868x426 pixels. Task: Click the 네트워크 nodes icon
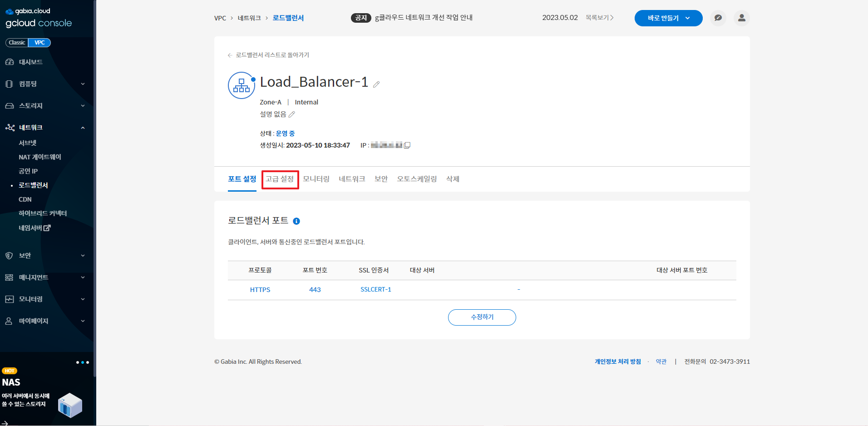click(x=10, y=128)
